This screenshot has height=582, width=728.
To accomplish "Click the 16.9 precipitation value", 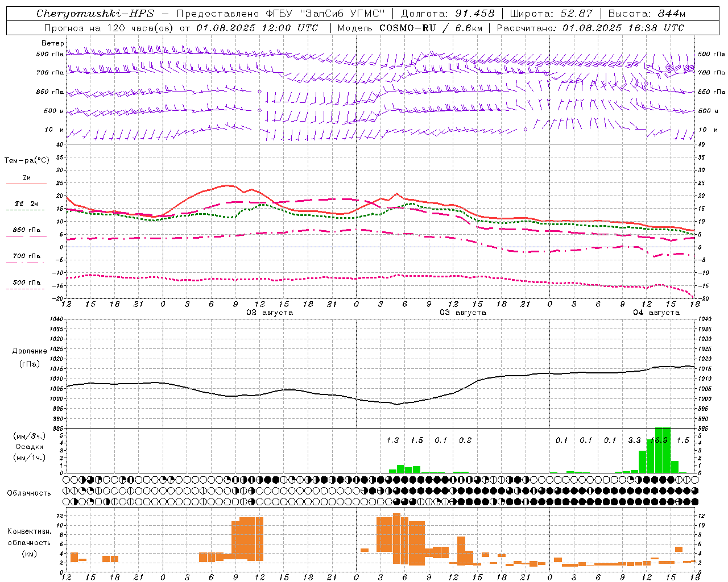I will point(659,440).
